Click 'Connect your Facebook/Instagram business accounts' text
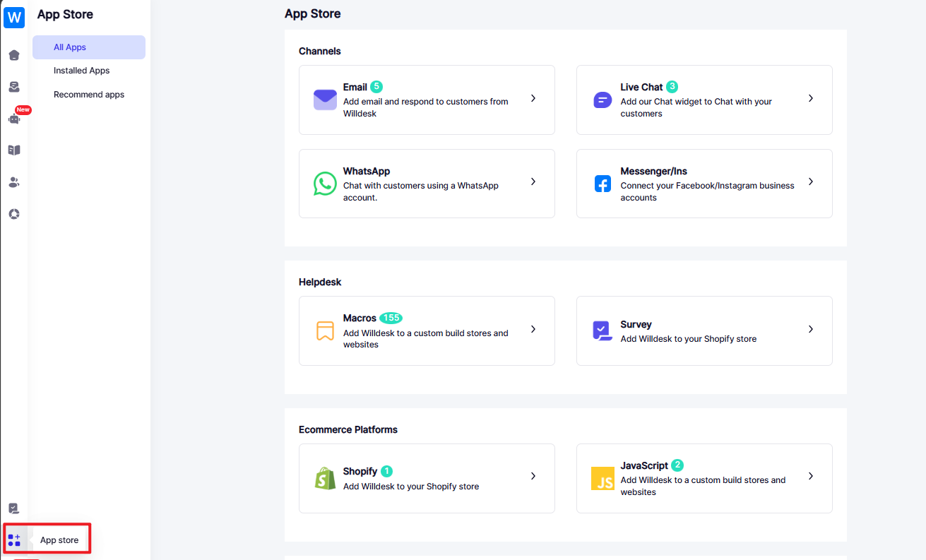The image size is (926, 560). tap(708, 191)
